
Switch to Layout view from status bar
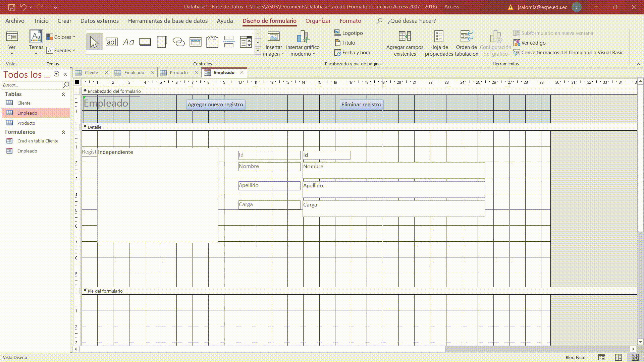click(x=619, y=357)
